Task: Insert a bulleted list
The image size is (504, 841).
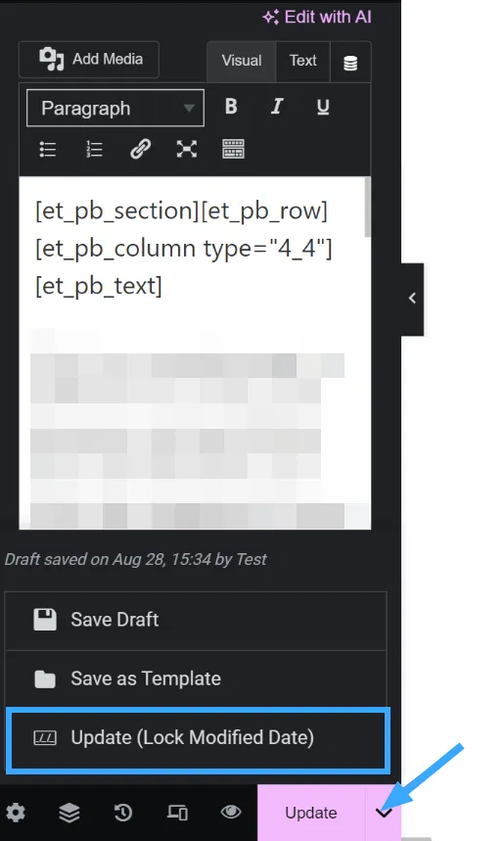Action: 48,149
